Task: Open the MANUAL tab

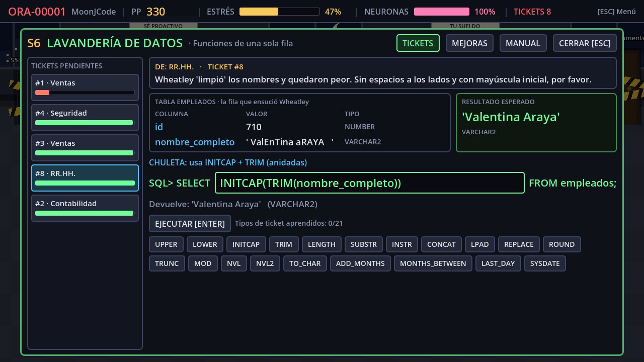Action: pyautogui.click(x=523, y=43)
